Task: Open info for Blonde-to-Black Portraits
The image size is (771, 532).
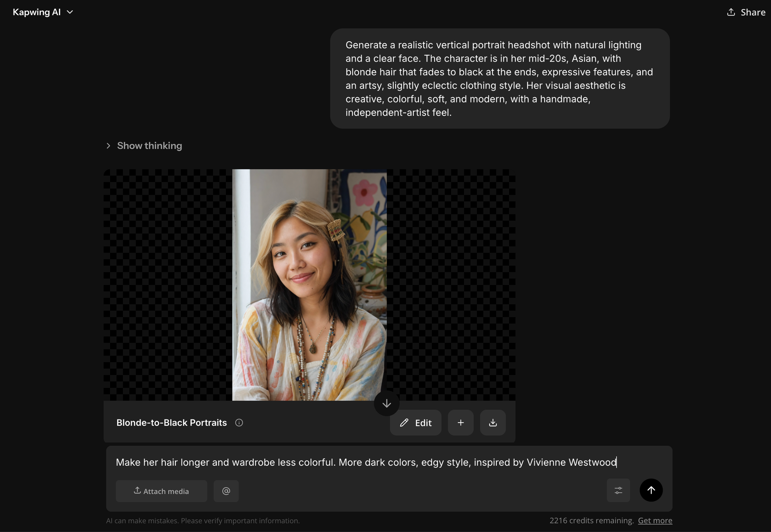Action: (x=239, y=423)
